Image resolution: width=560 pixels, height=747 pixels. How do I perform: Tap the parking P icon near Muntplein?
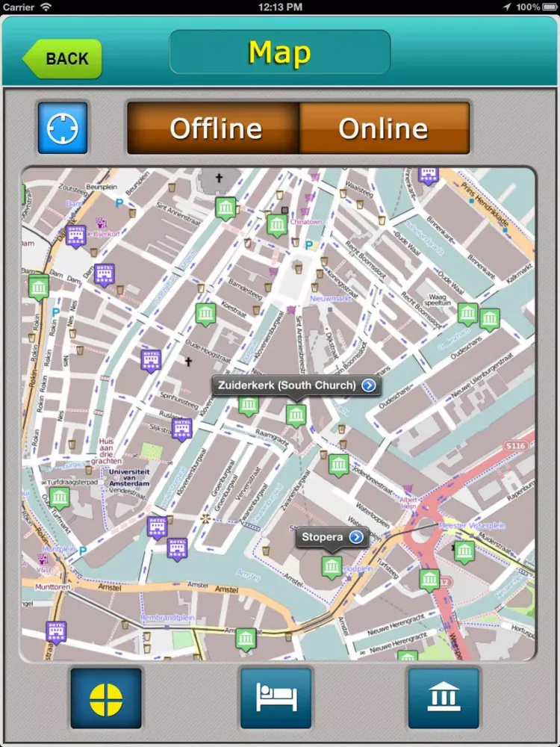(x=83, y=551)
